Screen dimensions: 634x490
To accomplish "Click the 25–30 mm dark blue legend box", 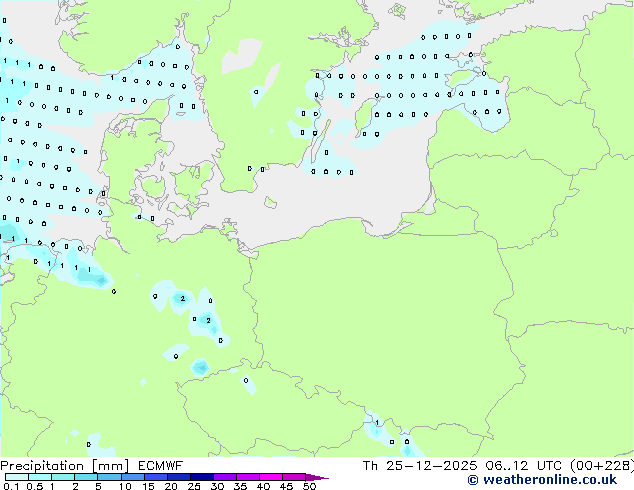I will (202, 477).
